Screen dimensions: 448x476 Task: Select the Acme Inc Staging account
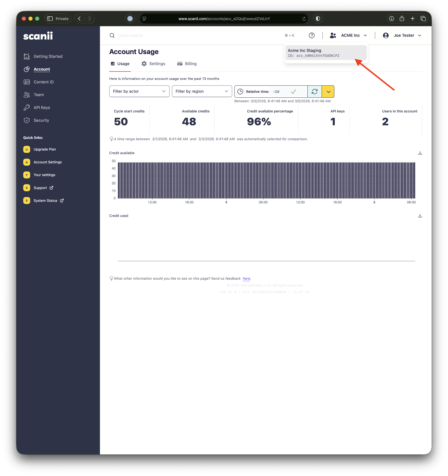[326, 53]
